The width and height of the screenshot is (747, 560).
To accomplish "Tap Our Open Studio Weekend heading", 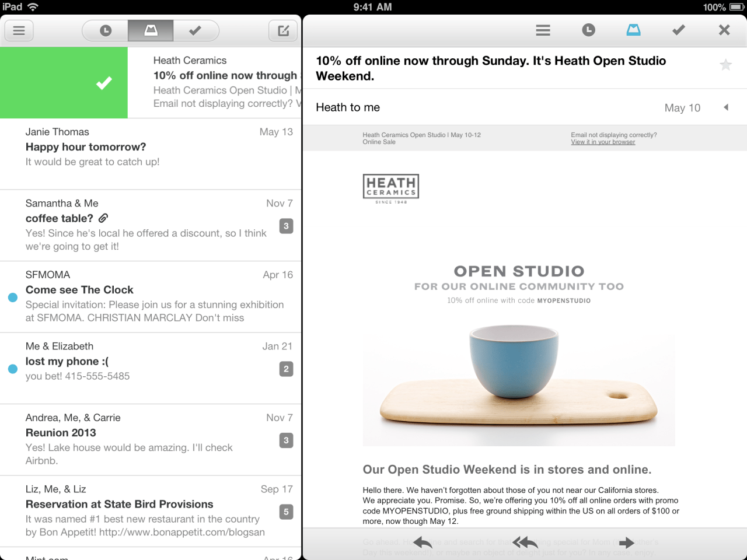I will [x=507, y=470].
